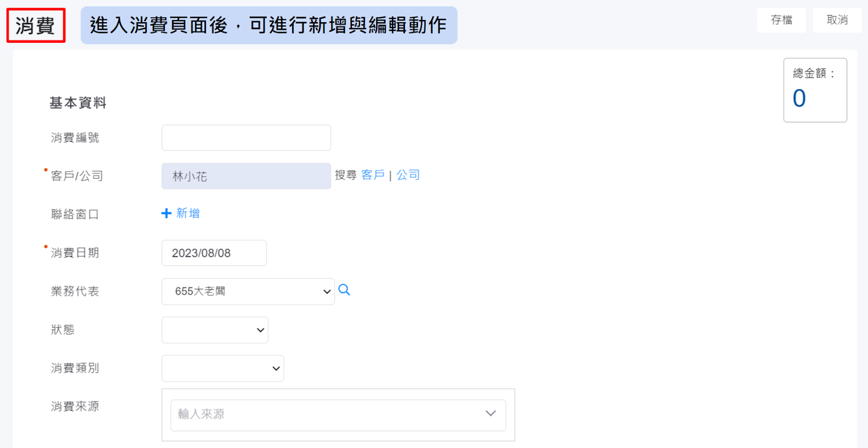868x448 pixels.
Task: Click the 消費類別 label
Action: click(x=75, y=368)
